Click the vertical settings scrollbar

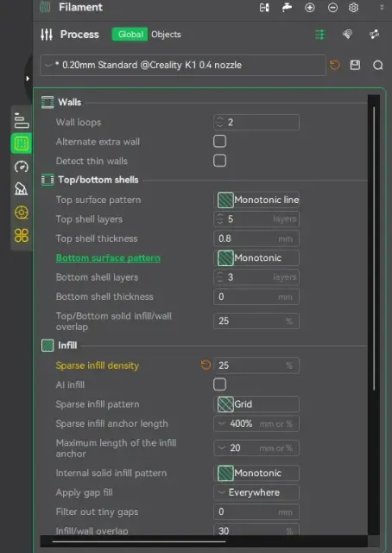(374, 247)
